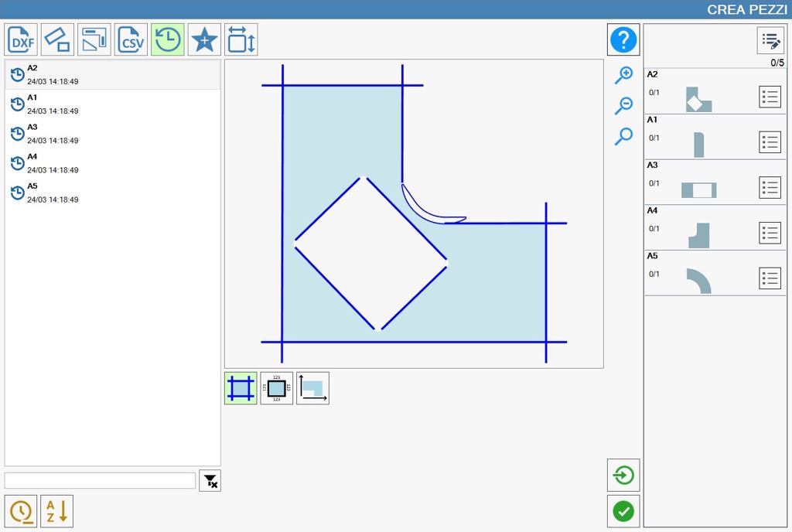Confirm with the green checkmark button
This screenshot has height=532, width=792.
coord(623,511)
